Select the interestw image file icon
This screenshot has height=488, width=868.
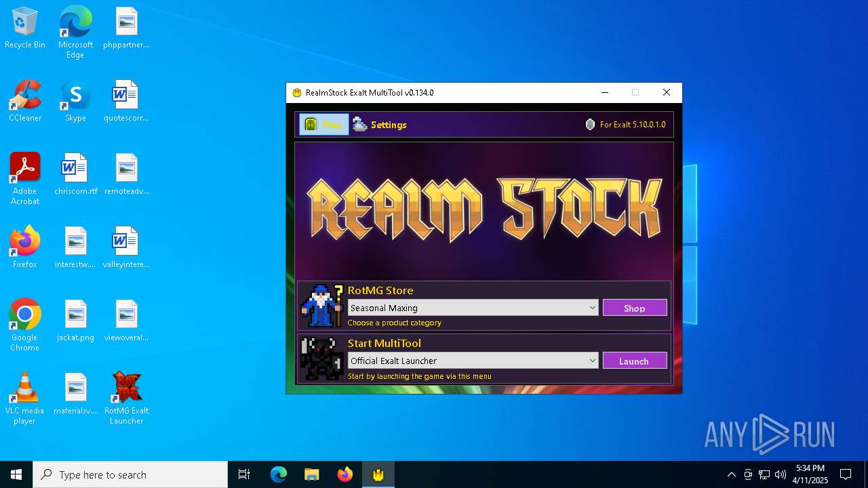pos(75,248)
